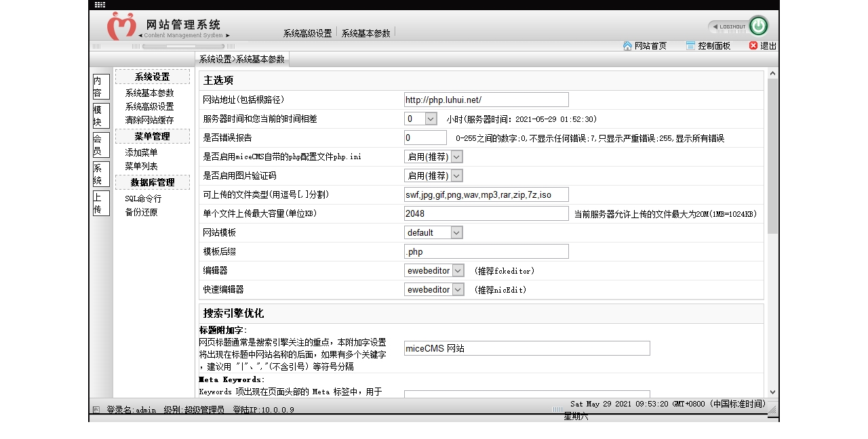This screenshot has height=439, width=868.
Task: Click the resize grip at status bar corner
Action: 772,409
